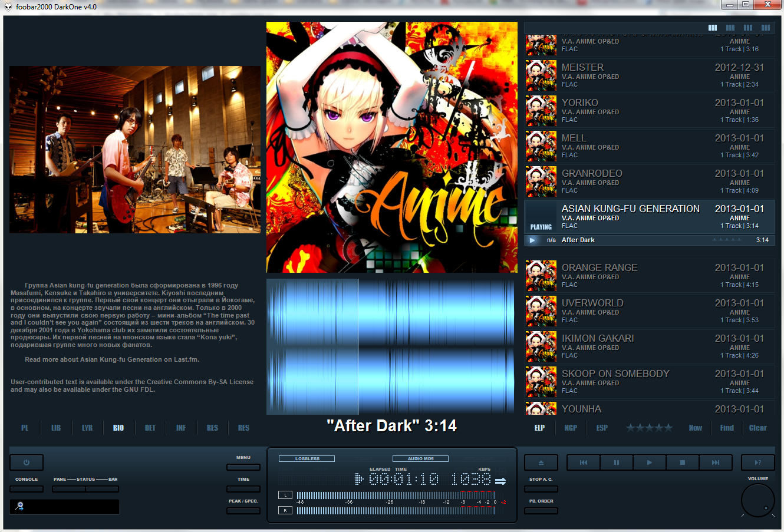Screen dimensions: 784x532
Task: Toggle the status BAR button
Action: tap(102, 488)
